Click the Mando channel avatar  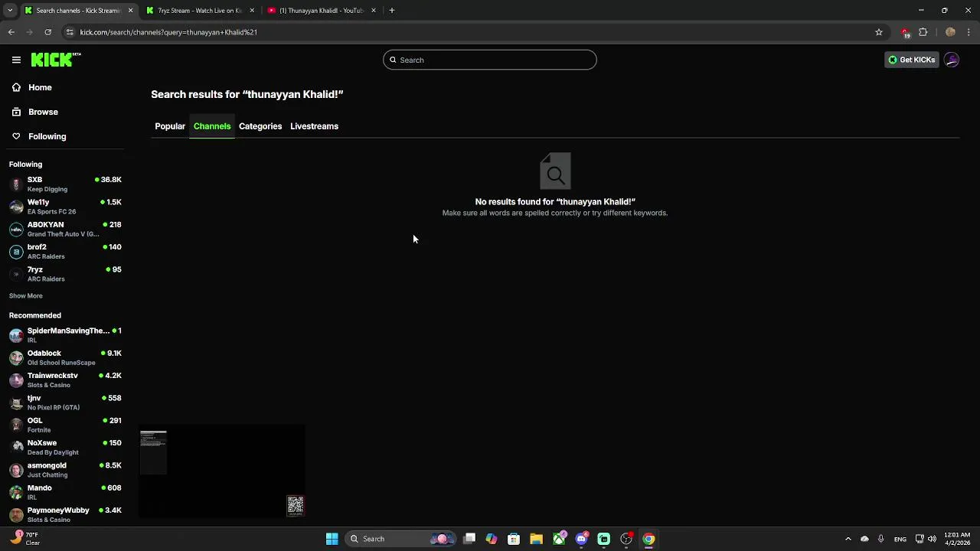click(x=16, y=492)
